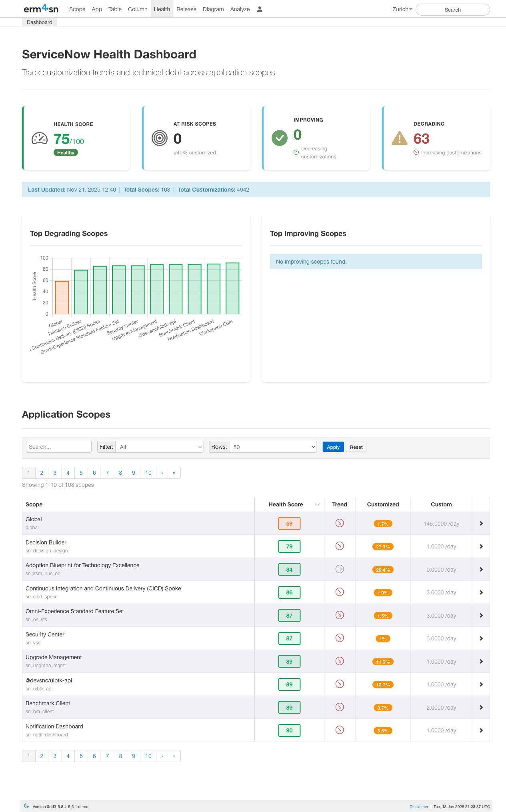The height and width of the screenshot is (812, 506).
Task: Click the Global health score 59 badge
Action: [289, 524]
